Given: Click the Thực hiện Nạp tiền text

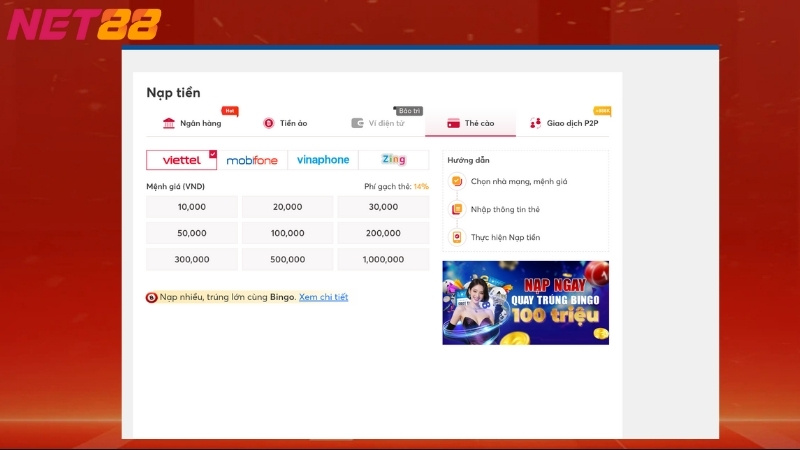Looking at the screenshot, I should point(505,237).
